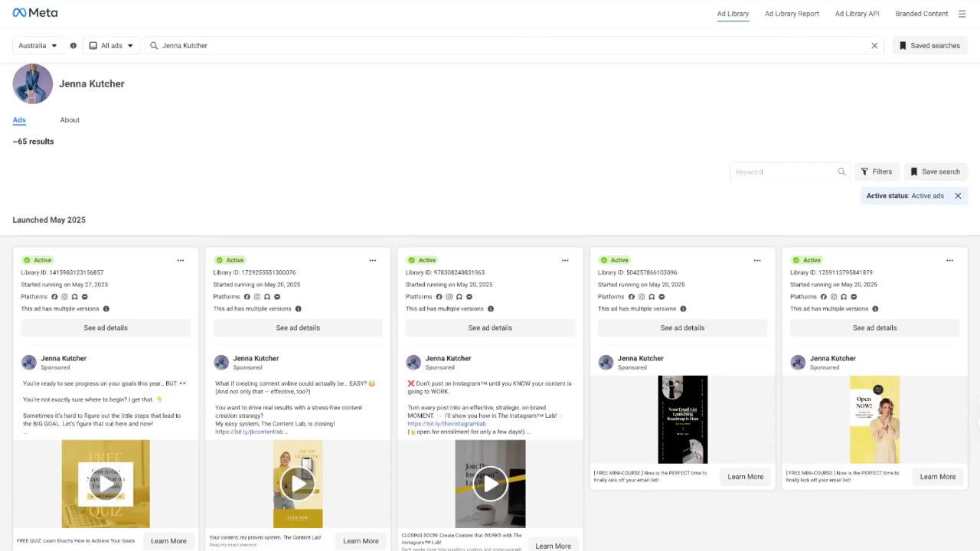Click Audience Network platform icon on ad 978308240831963
The height and width of the screenshot is (551, 980).
459,297
